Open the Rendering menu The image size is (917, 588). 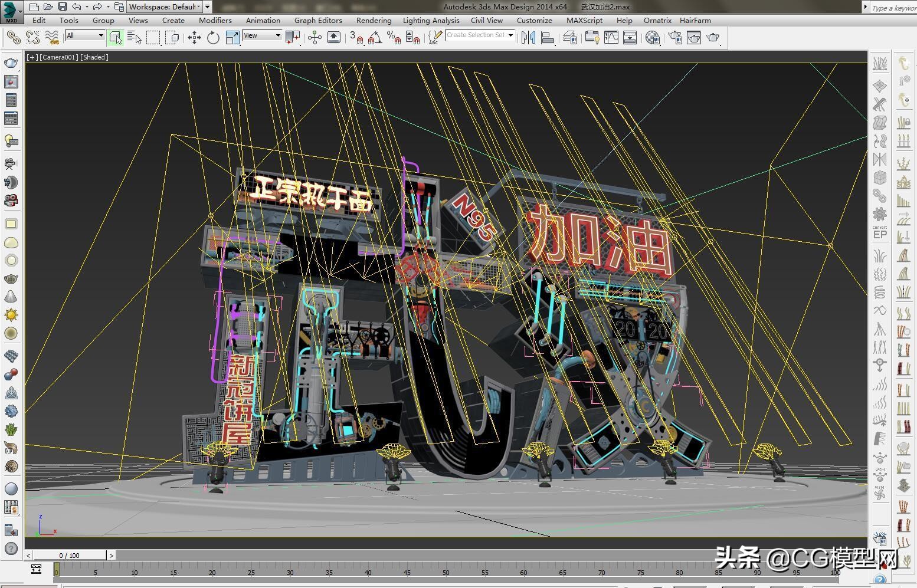(x=374, y=20)
